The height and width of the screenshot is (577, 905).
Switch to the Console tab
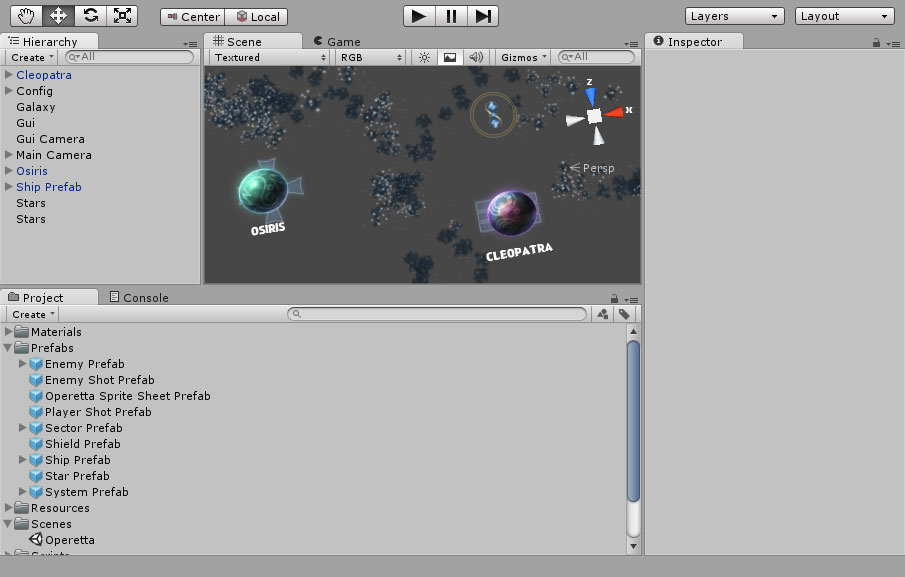[139, 297]
